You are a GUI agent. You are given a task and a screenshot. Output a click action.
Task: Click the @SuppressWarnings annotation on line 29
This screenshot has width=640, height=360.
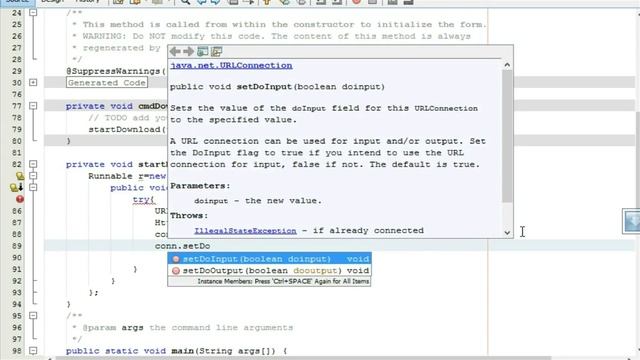tap(116, 71)
